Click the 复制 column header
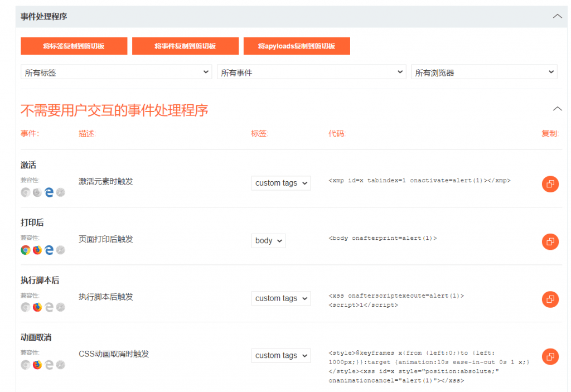Viewport: 571px width, 392px height. tap(550, 134)
